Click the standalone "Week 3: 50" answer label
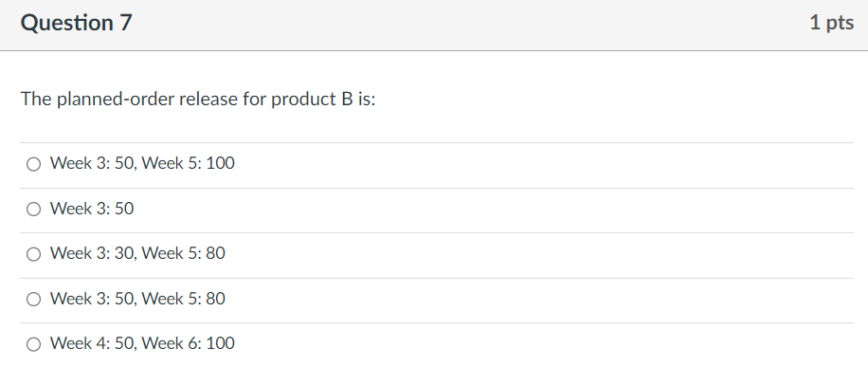This screenshot has height=385, width=868. 92,209
